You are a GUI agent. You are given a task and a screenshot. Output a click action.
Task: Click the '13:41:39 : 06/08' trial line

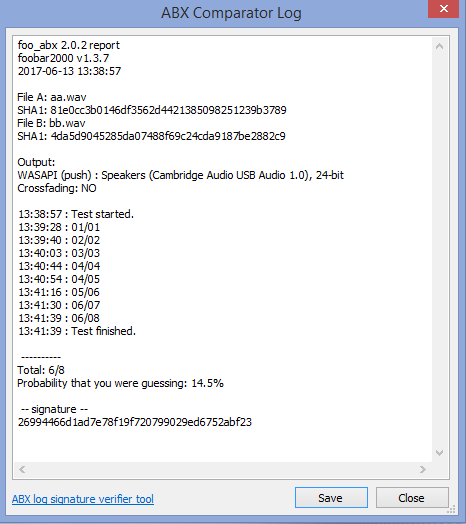pyautogui.click(x=59, y=318)
